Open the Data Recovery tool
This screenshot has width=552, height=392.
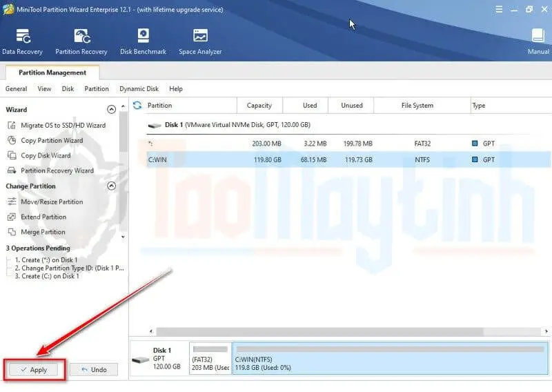pos(22,41)
